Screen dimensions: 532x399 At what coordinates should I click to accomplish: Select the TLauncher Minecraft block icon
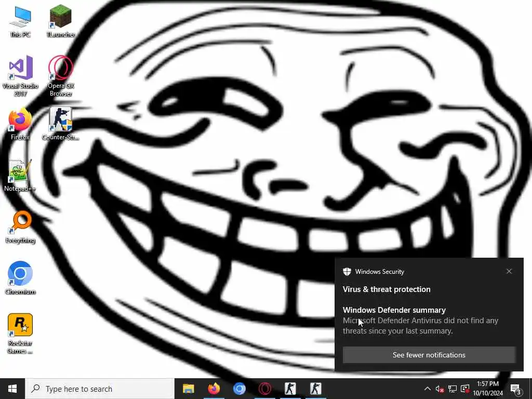[x=60, y=21]
